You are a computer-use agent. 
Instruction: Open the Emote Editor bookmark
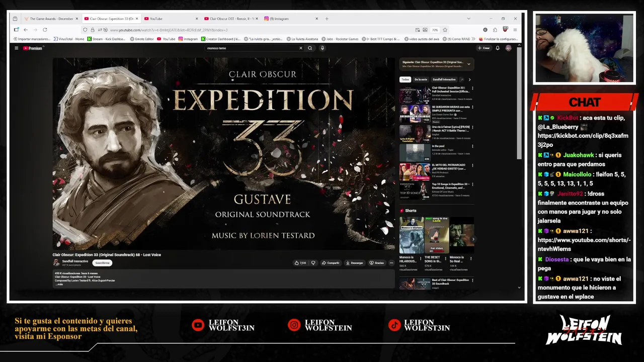pyautogui.click(x=142, y=39)
